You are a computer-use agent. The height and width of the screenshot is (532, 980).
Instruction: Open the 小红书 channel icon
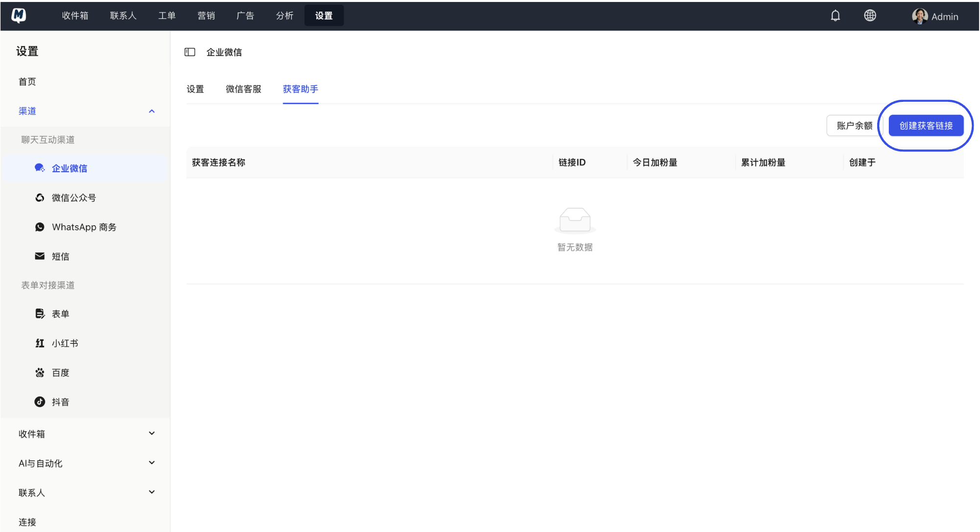click(x=39, y=343)
